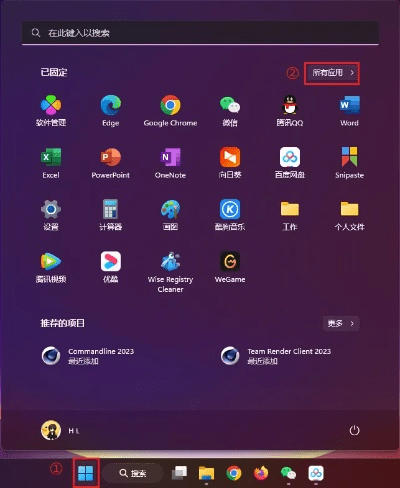Screen dimensions: 400x488
Task: Expand the 所有应用 all apps list
Action: click(x=332, y=73)
